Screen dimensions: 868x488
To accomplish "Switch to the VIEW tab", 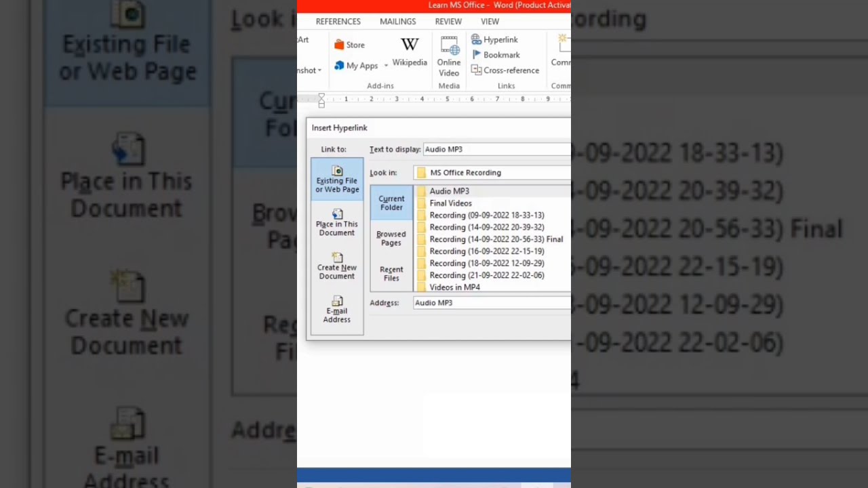I will pos(490,22).
